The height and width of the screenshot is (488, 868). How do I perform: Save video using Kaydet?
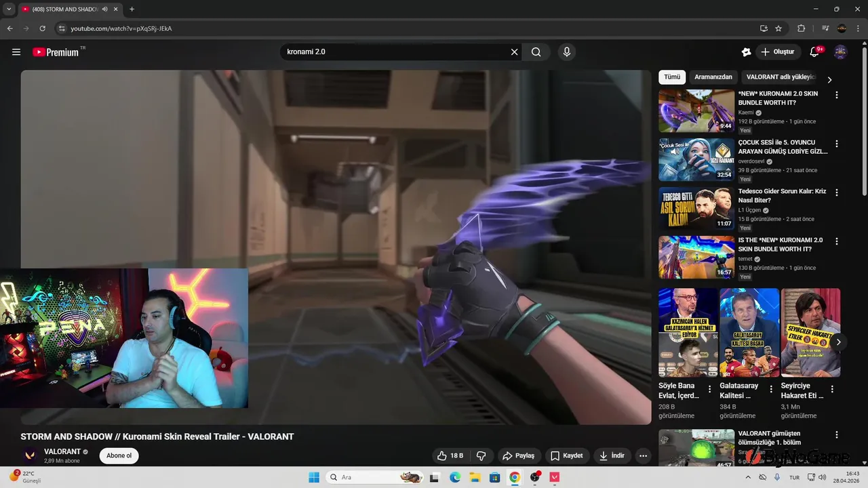pos(567,455)
